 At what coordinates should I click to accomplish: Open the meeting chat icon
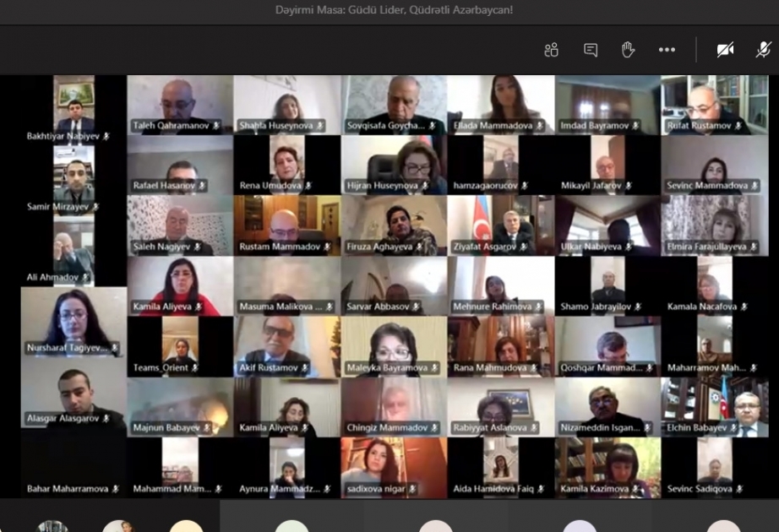591,50
